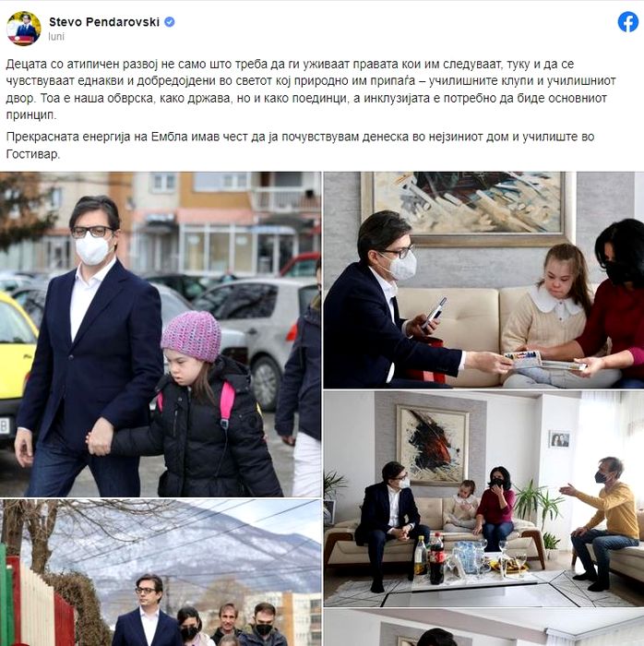
Task: Click the girl's pink knitted hat in photo
Action: coord(192,336)
